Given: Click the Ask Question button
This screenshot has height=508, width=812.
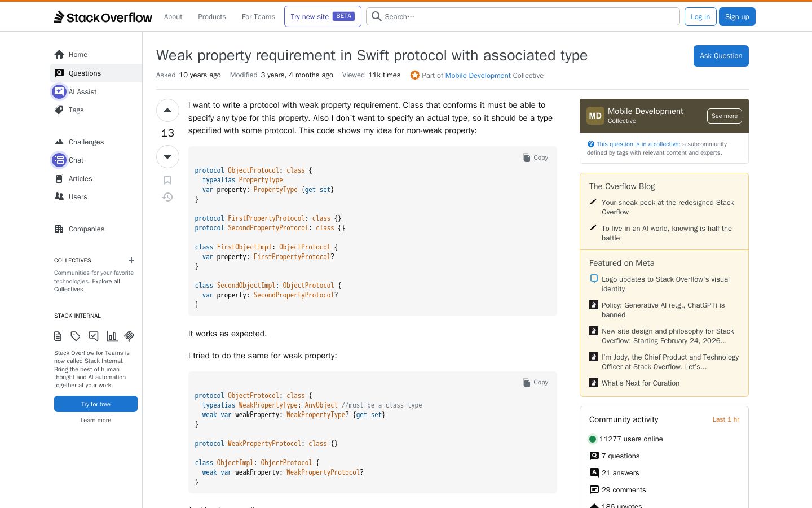Looking at the screenshot, I should [721, 56].
